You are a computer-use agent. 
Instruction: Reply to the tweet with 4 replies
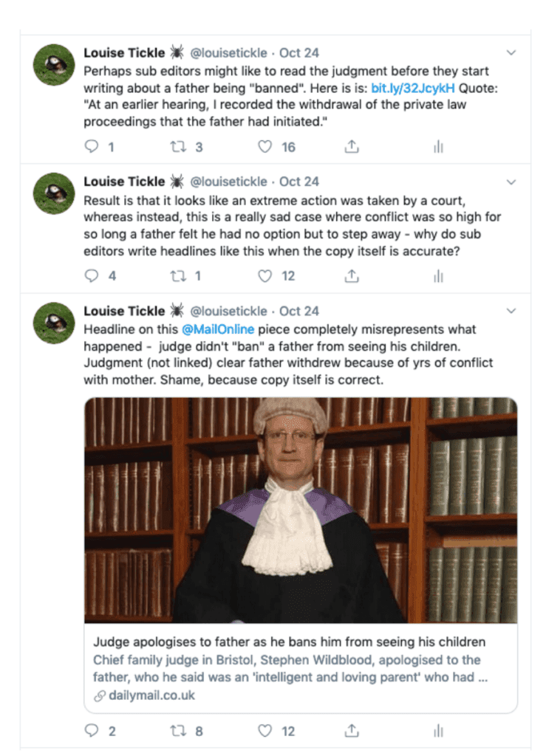pyautogui.click(x=91, y=276)
